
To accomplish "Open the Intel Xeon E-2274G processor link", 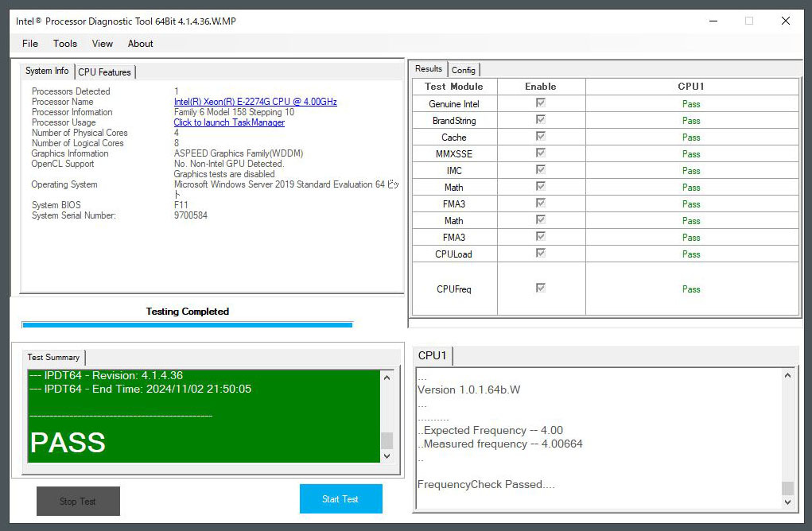I will coord(255,102).
